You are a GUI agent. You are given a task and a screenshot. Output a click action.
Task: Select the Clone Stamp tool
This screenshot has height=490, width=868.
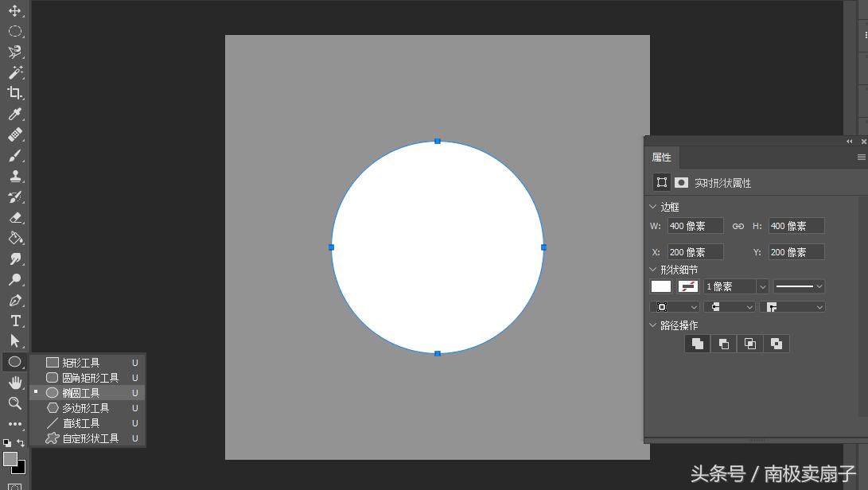(x=15, y=176)
